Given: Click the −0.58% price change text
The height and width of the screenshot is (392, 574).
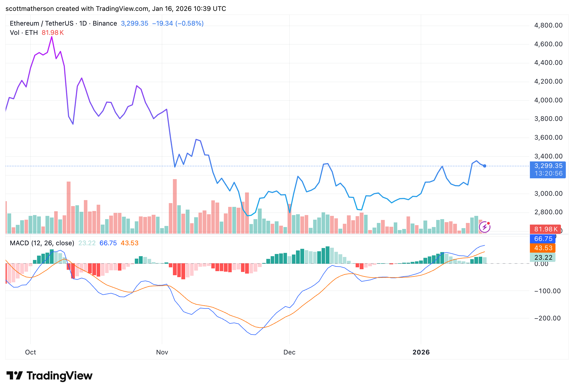Looking at the screenshot, I should [189, 23].
